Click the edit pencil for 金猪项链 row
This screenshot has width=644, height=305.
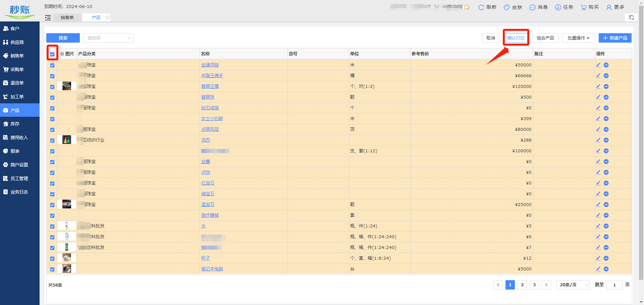598,65
